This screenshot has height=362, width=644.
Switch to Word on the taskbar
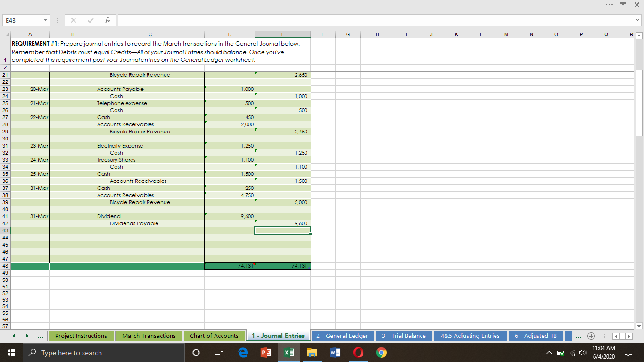(x=334, y=353)
